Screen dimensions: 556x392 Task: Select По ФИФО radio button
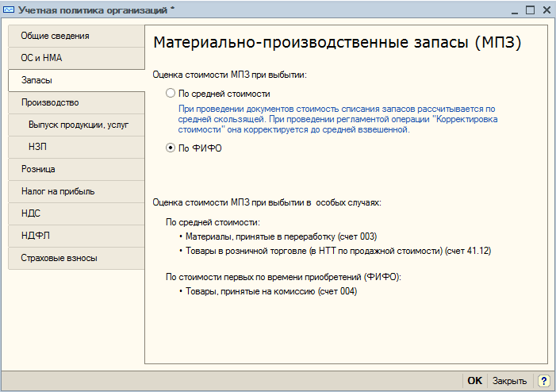pyautogui.click(x=171, y=148)
